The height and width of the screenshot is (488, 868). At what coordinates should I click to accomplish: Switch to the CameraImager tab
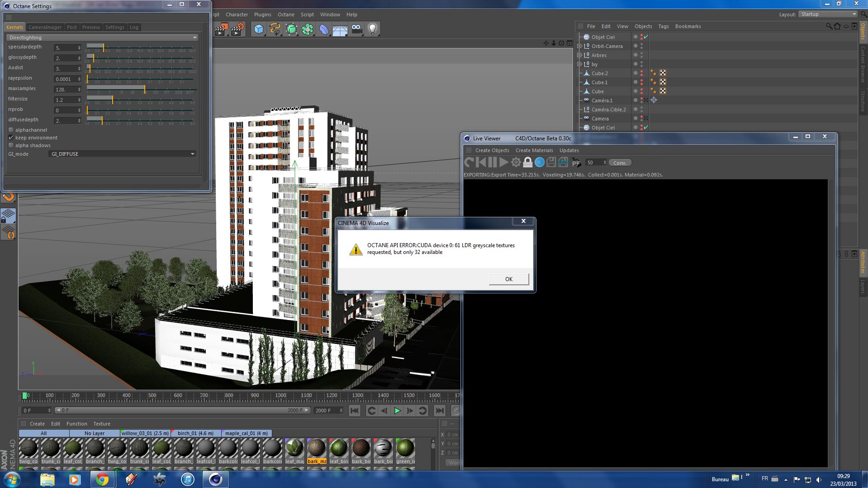click(45, 27)
